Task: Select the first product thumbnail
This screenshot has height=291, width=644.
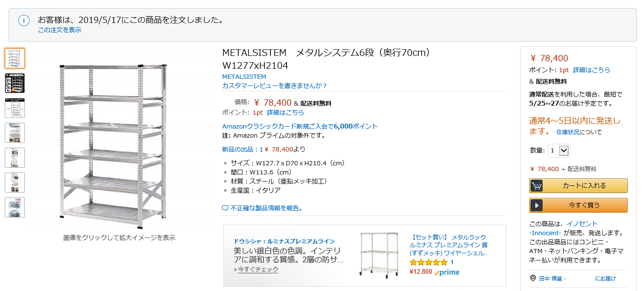Action: 15,58
